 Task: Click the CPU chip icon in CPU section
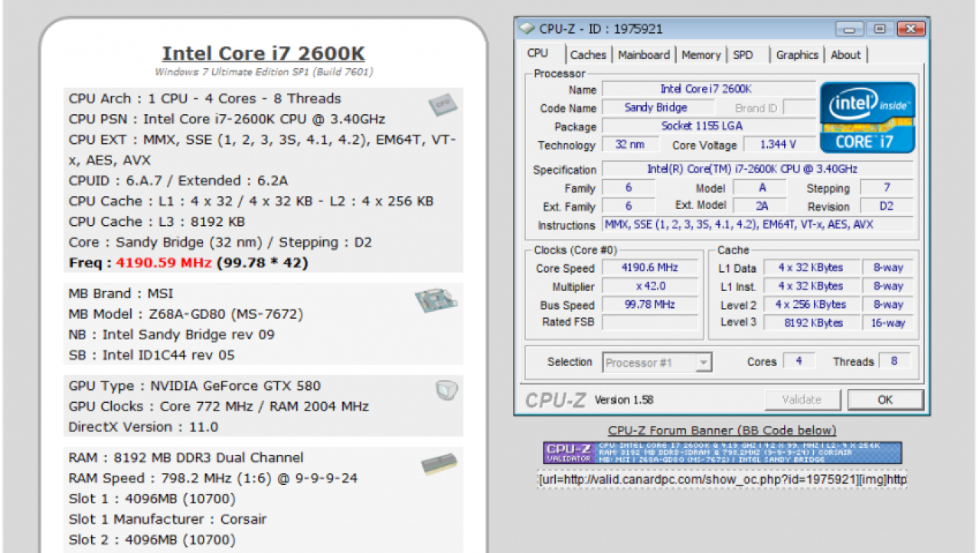[443, 104]
